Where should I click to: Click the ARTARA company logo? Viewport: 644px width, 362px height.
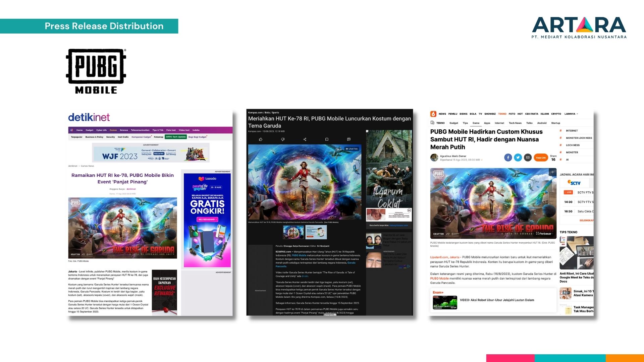pos(579,28)
